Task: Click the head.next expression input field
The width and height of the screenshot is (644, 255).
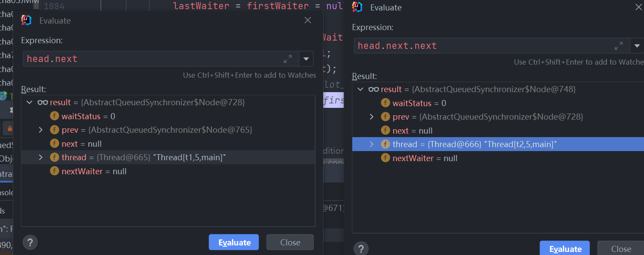Action: tap(153, 59)
